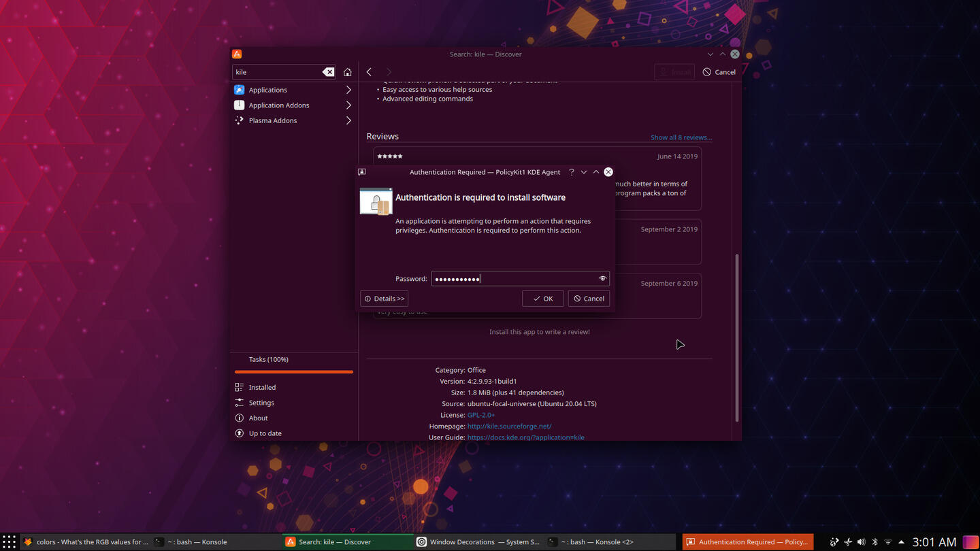Click the five-star rating in first review

(390, 156)
